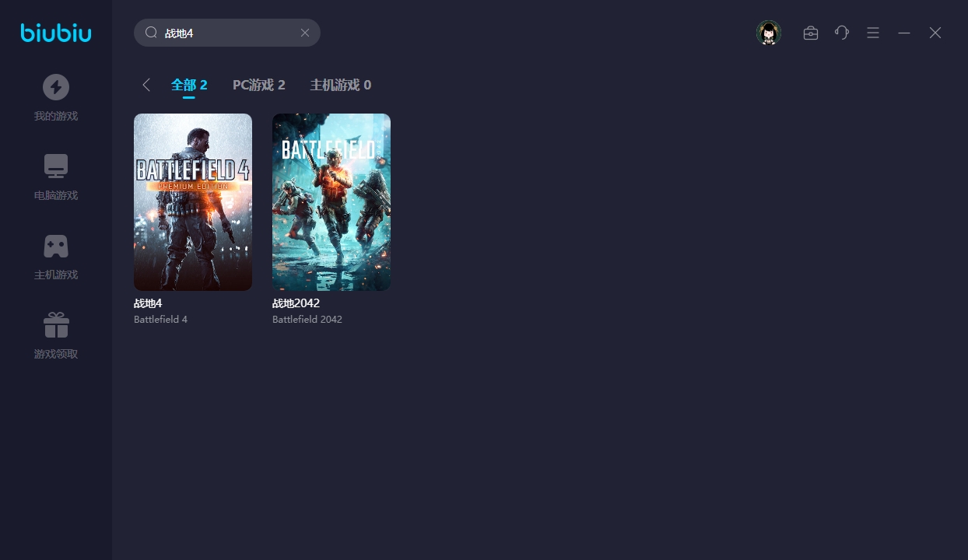
Task: Go back with the left chevron
Action: [x=146, y=85]
